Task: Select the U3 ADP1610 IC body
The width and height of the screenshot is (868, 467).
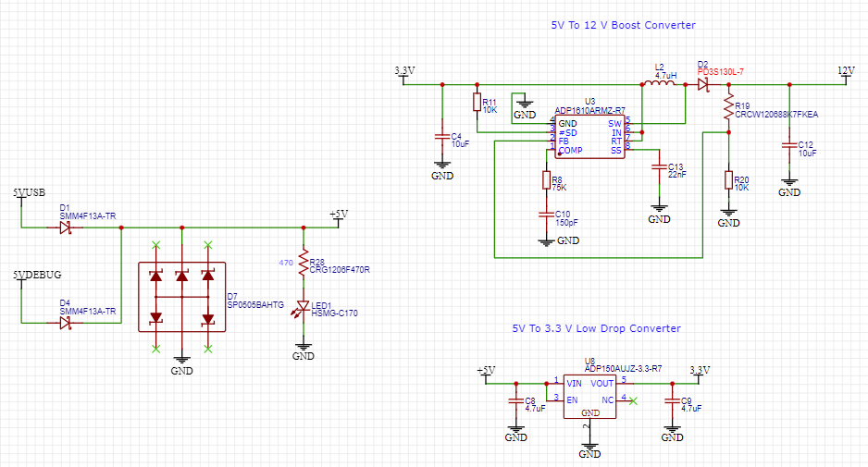Action: pyautogui.click(x=590, y=137)
